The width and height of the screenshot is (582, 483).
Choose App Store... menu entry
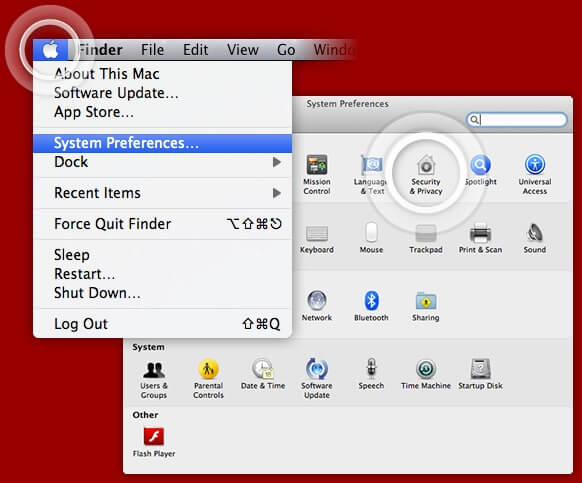tap(162, 112)
